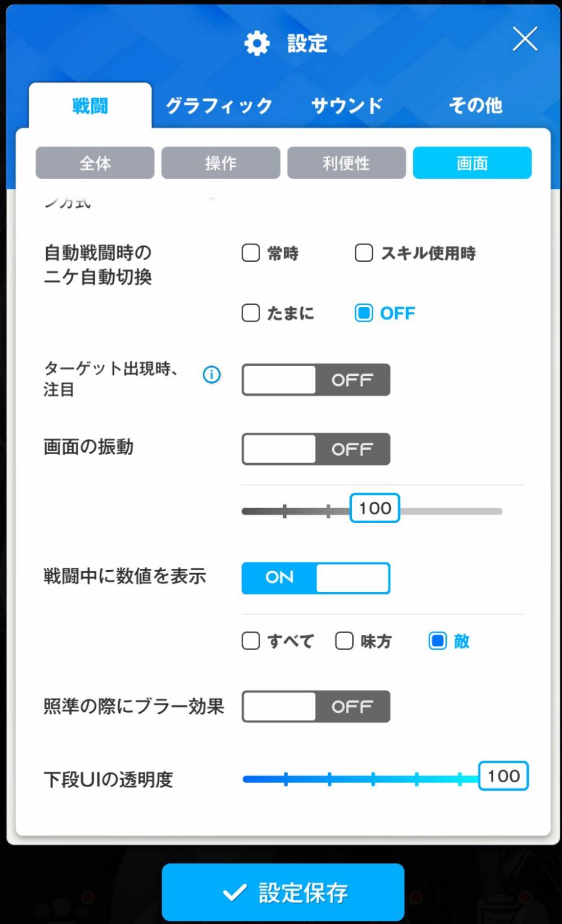
Task: Turn on the 画面の振動 toggle
Action: click(316, 449)
